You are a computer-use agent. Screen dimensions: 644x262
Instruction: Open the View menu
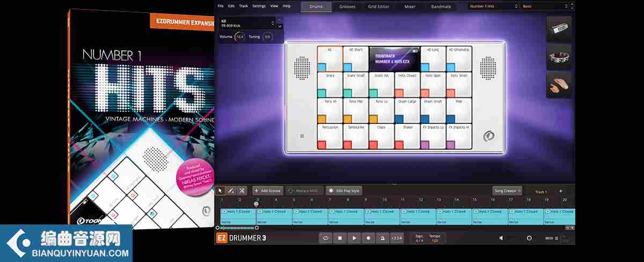tap(274, 6)
